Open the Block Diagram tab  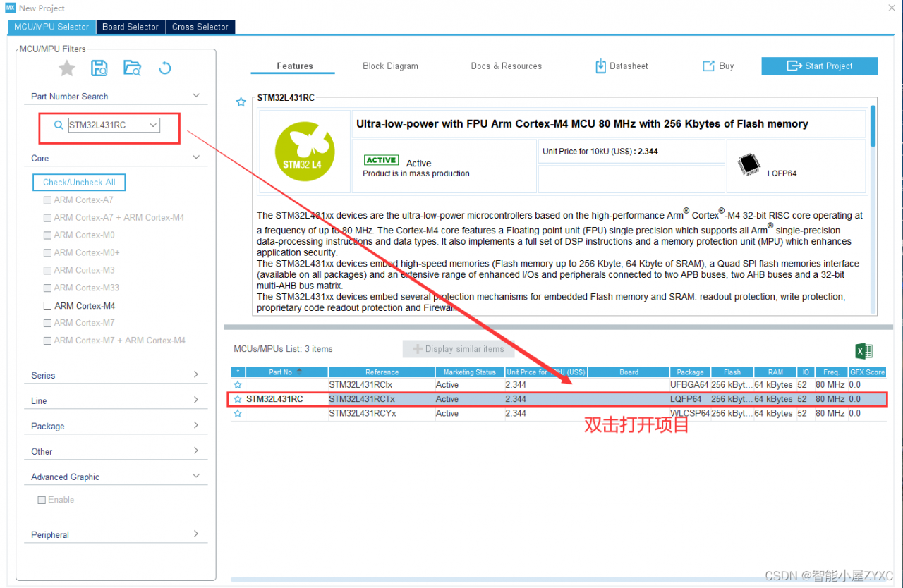pyautogui.click(x=390, y=66)
